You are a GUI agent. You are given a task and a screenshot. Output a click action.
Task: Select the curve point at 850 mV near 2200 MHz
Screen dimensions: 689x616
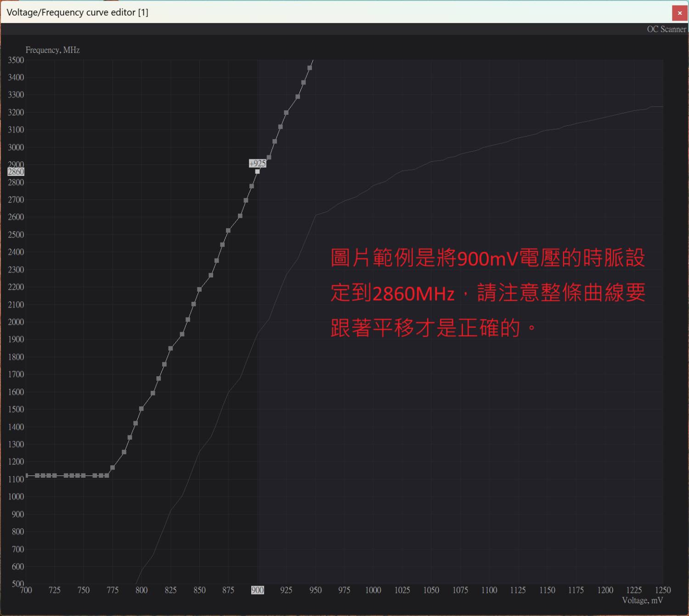point(199,289)
